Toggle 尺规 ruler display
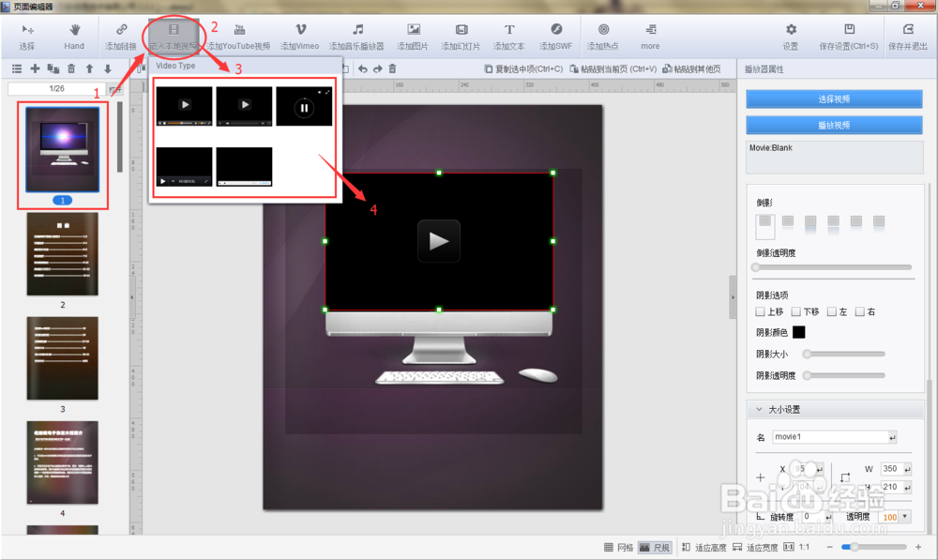938x560 pixels. (655, 548)
